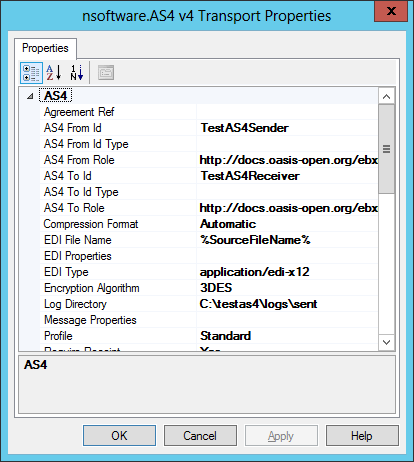The width and height of the screenshot is (414, 462).
Task: Close the Transport Properties dialog
Action: click(x=391, y=12)
